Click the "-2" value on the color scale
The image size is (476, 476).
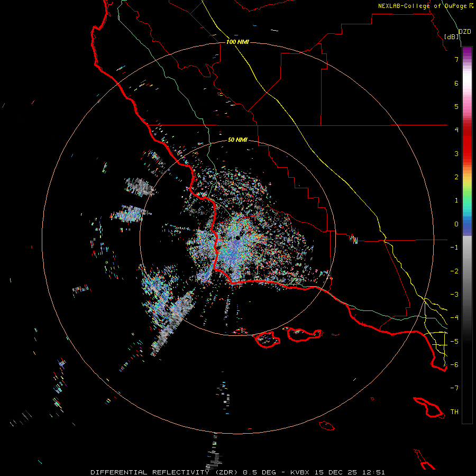pyautogui.click(x=454, y=271)
